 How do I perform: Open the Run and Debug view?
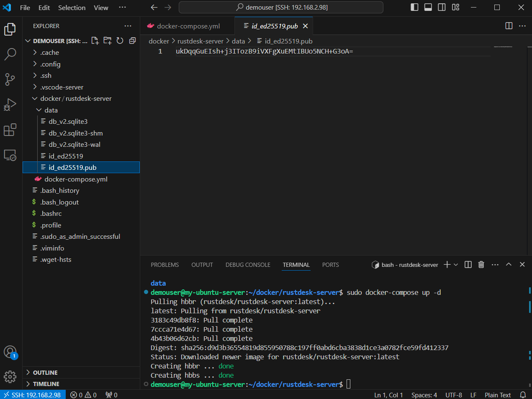click(10, 105)
